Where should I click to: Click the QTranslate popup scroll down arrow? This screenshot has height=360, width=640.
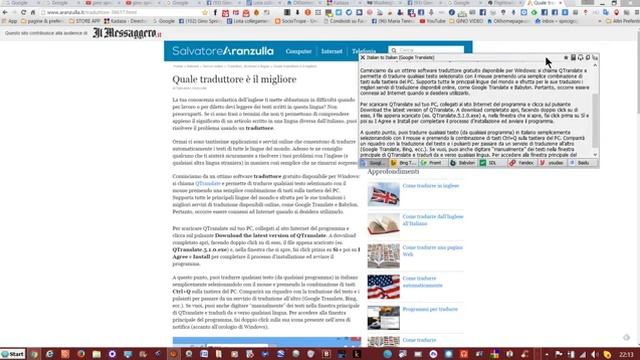[x=595, y=155]
